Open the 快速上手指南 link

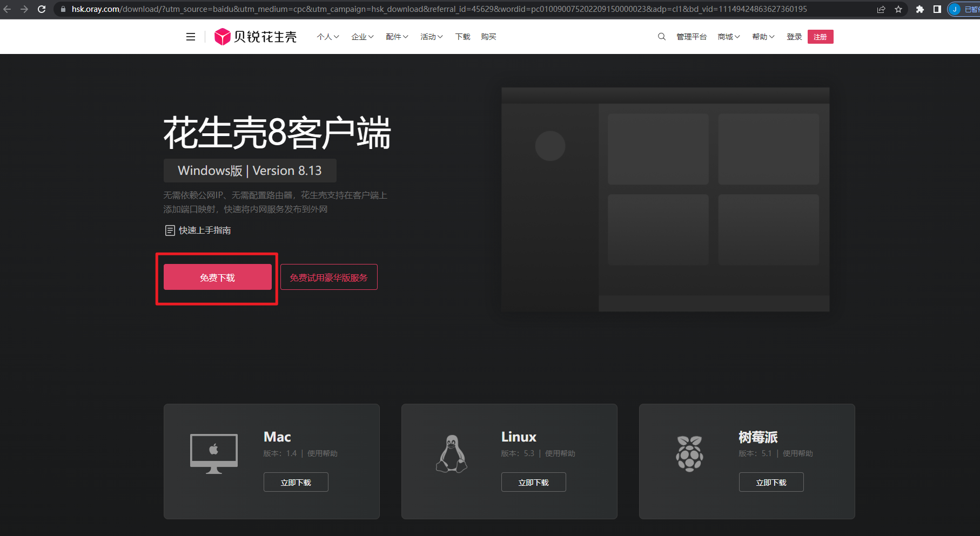click(x=205, y=230)
